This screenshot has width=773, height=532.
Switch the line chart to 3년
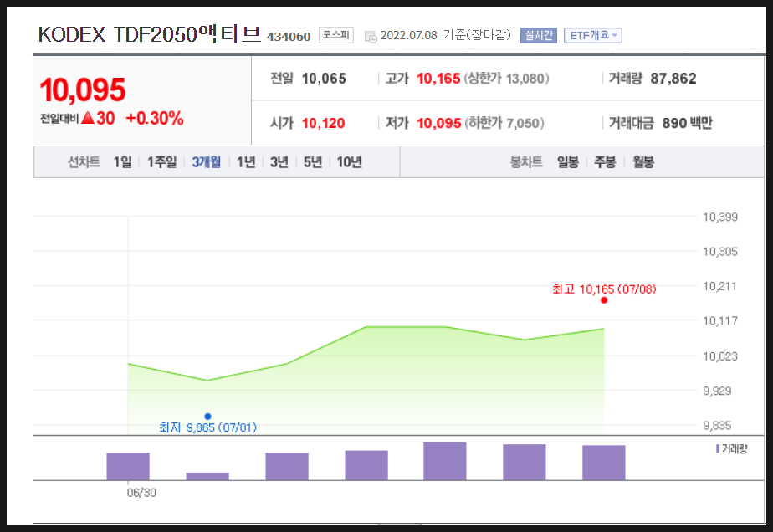tap(279, 161)
